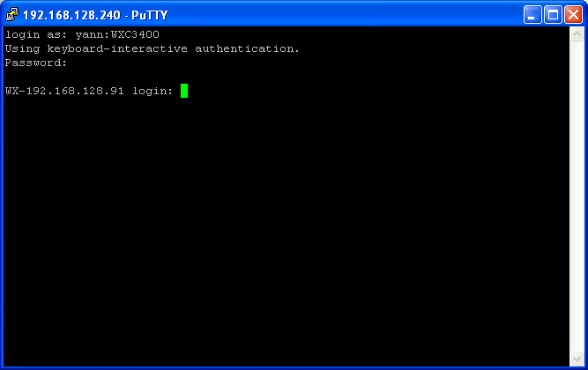
Task: Click the 'WXC3400' text in terminal
Action: click(x=136, y=35)
